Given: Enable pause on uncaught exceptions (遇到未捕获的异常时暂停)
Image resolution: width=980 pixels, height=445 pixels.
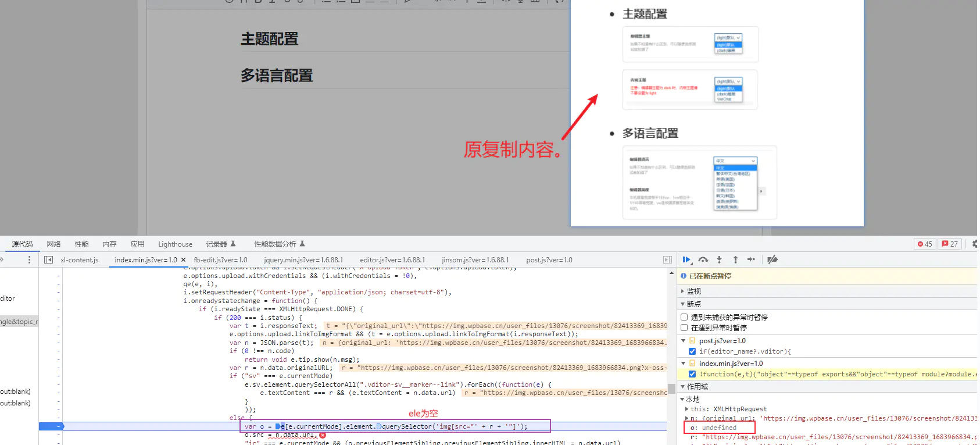Looking at the screenshot, I should click(684, 317).
